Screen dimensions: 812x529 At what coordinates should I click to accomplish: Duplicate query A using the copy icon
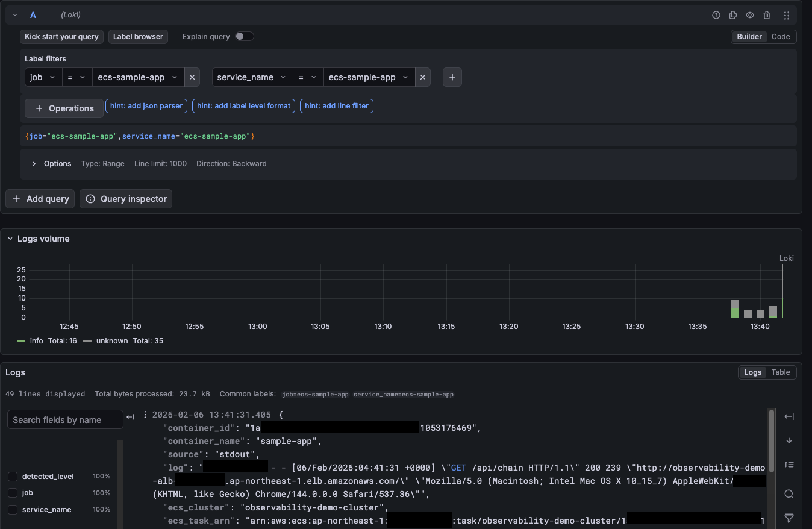[732, 15]
